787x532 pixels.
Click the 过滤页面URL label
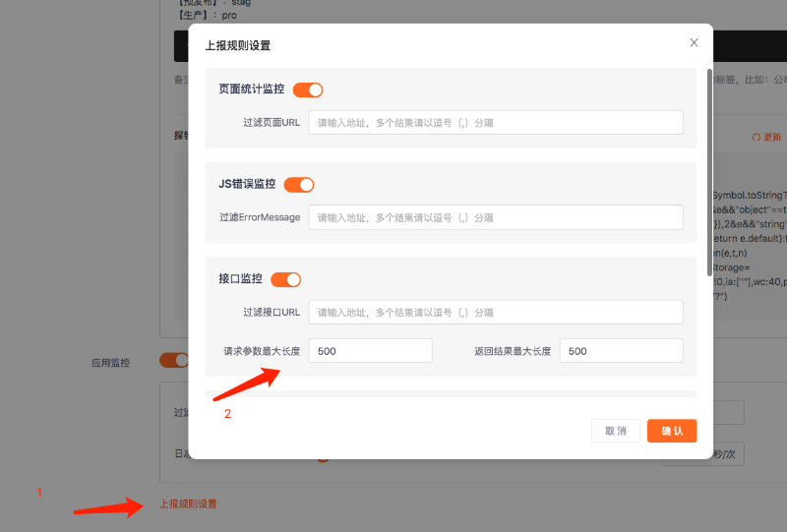pos(272,123)
